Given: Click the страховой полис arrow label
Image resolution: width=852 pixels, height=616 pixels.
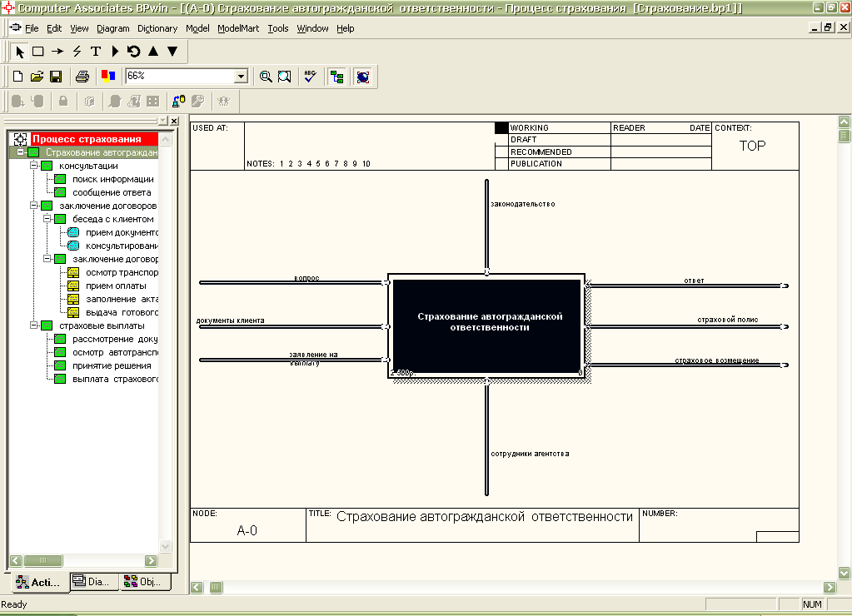Looking at the screenshot, I should [728, 320].
